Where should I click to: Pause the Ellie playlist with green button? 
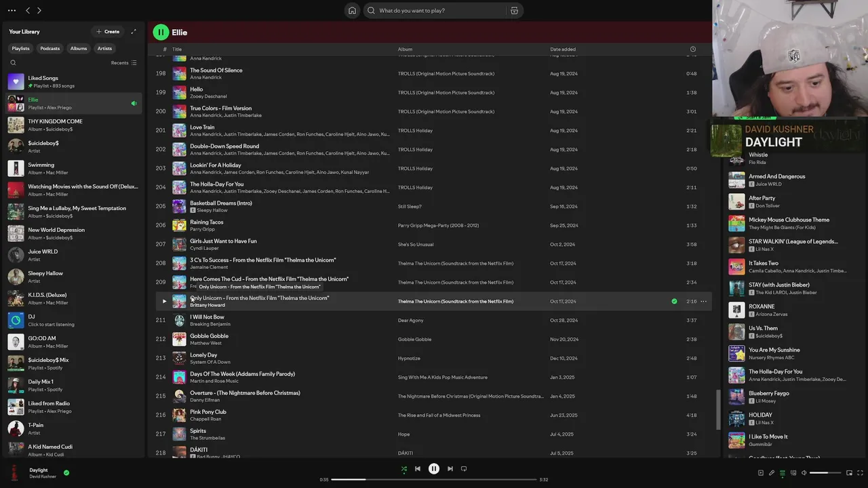(161, 32)
